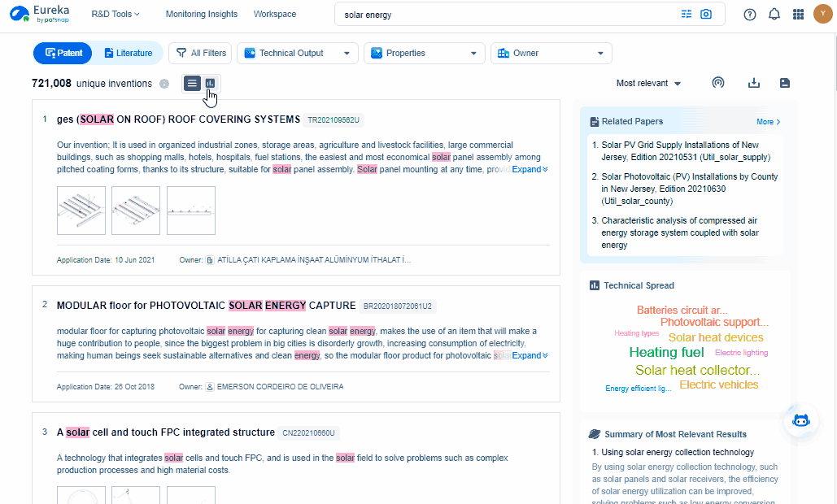This screenshot has height=504, width=837.
Task: Click 'Using solar energy collection technology' summary heading
Action: tap(678, 452)
